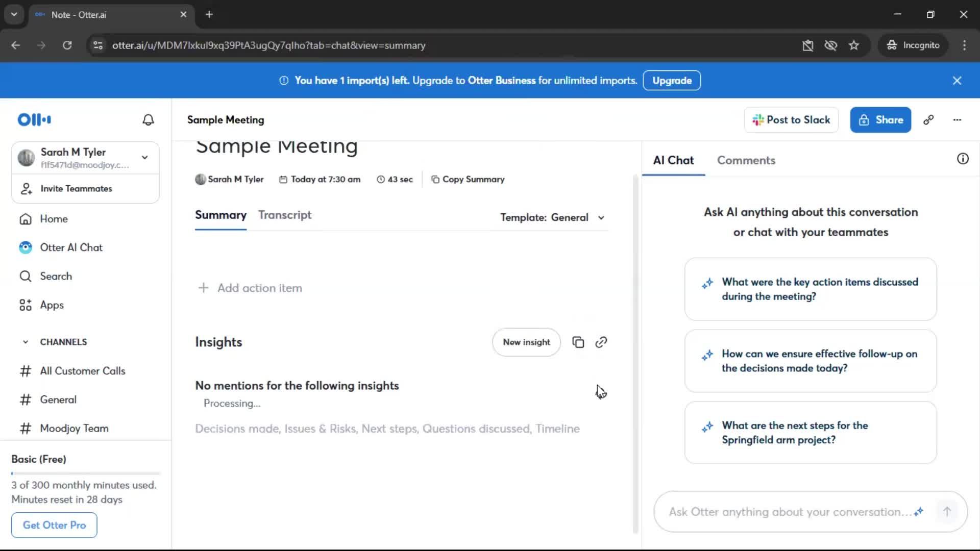The image size is (980, 551).
Task: Open the more options ellipsis menu
Action: point(957,120)
